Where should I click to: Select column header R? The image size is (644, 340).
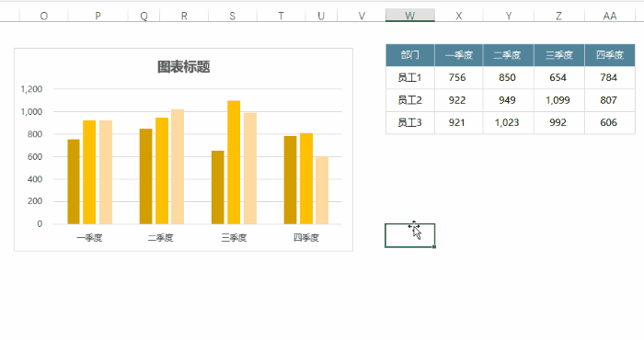pos(184,16)
